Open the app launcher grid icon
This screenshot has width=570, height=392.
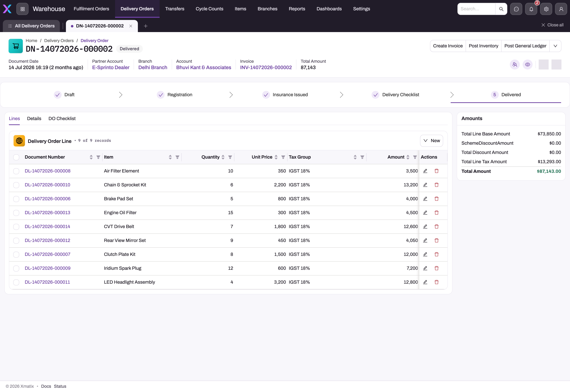22,9
